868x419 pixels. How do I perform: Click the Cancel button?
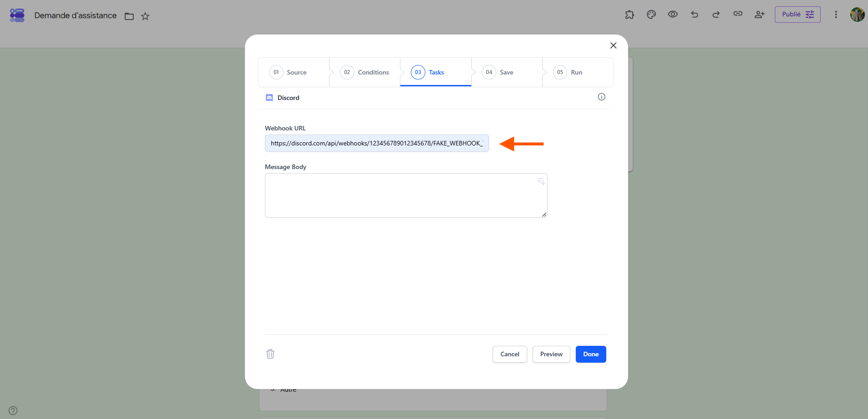click(509, 354)
